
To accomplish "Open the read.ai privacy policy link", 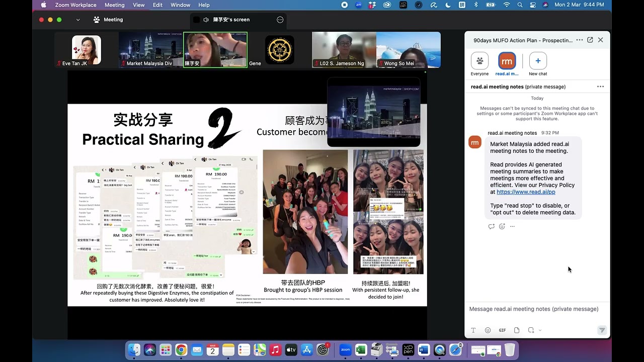I will click(526, 192).
